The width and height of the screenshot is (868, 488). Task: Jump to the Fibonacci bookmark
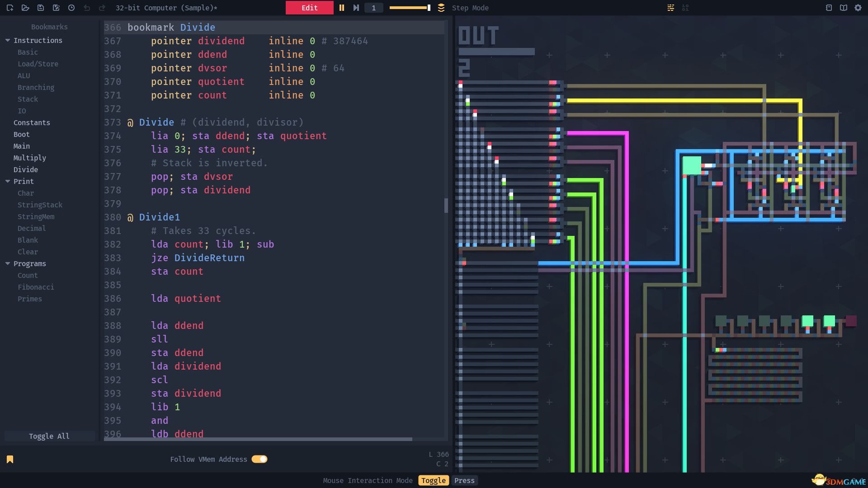click(x=36, y=287)
